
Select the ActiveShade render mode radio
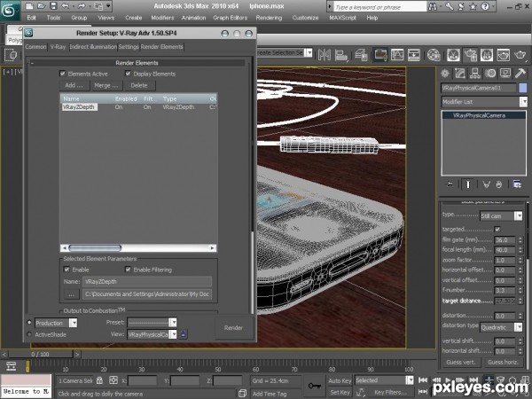coord(29,334)
